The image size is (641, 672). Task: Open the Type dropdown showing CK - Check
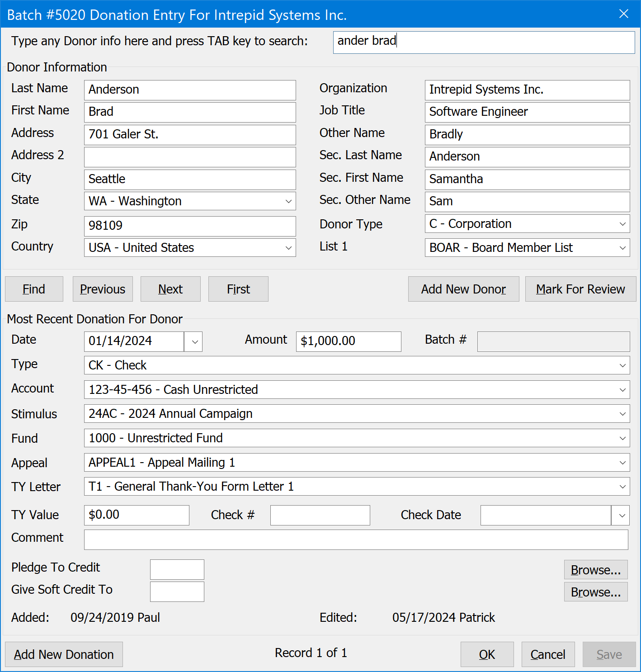tap(357, 365)
